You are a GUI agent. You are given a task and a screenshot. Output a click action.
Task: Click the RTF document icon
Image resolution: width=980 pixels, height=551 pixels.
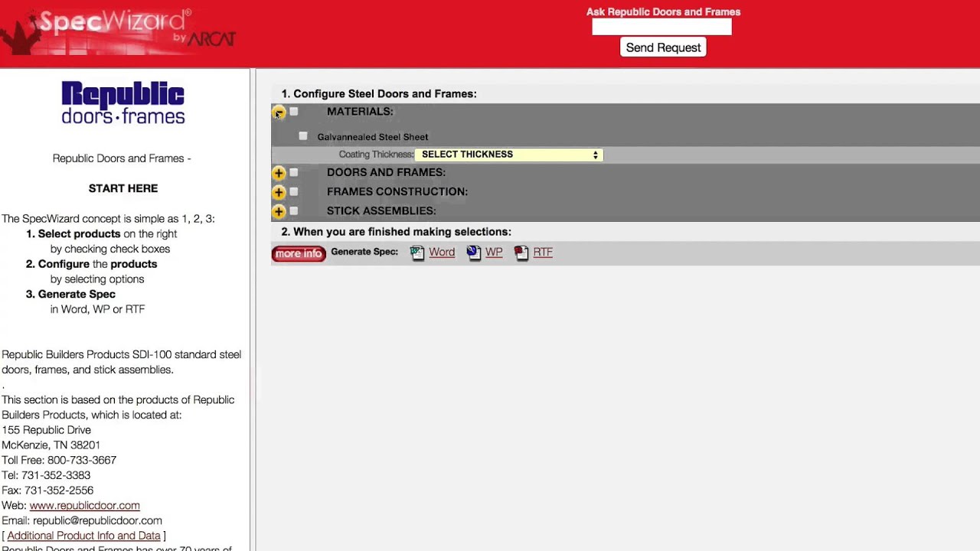521,253
